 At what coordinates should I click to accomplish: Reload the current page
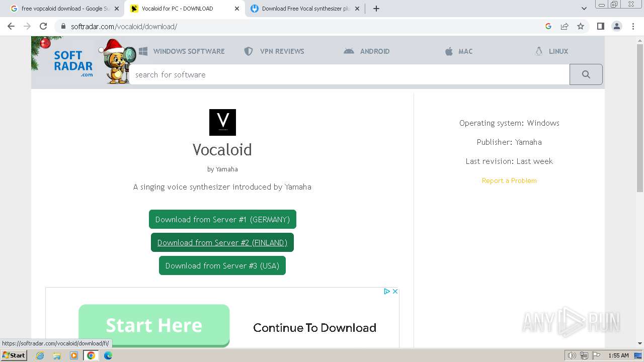pos(43,26)
